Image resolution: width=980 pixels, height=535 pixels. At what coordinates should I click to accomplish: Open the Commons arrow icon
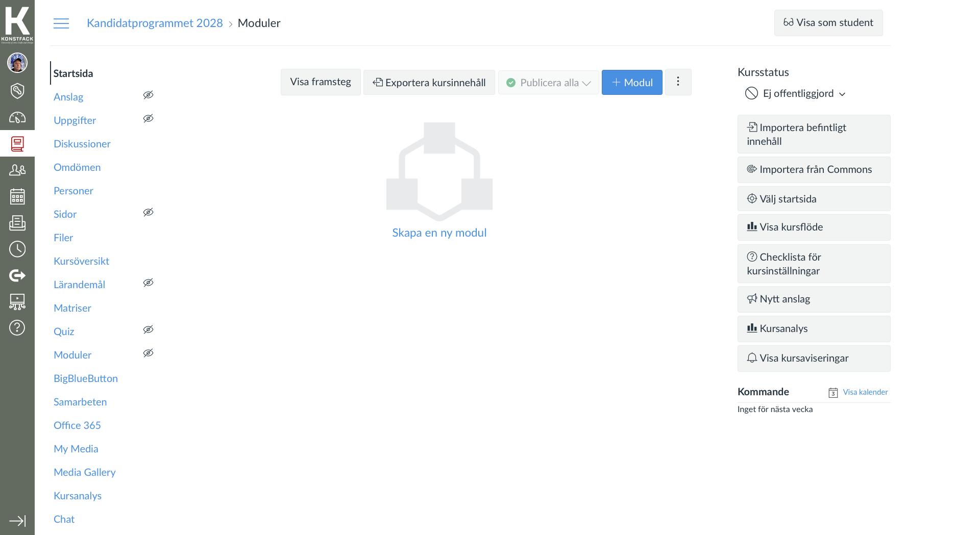17,275
